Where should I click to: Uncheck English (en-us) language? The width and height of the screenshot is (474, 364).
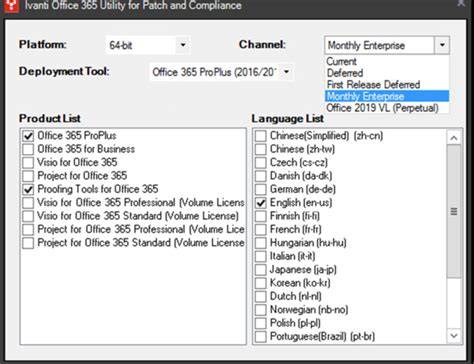[261, 203]
